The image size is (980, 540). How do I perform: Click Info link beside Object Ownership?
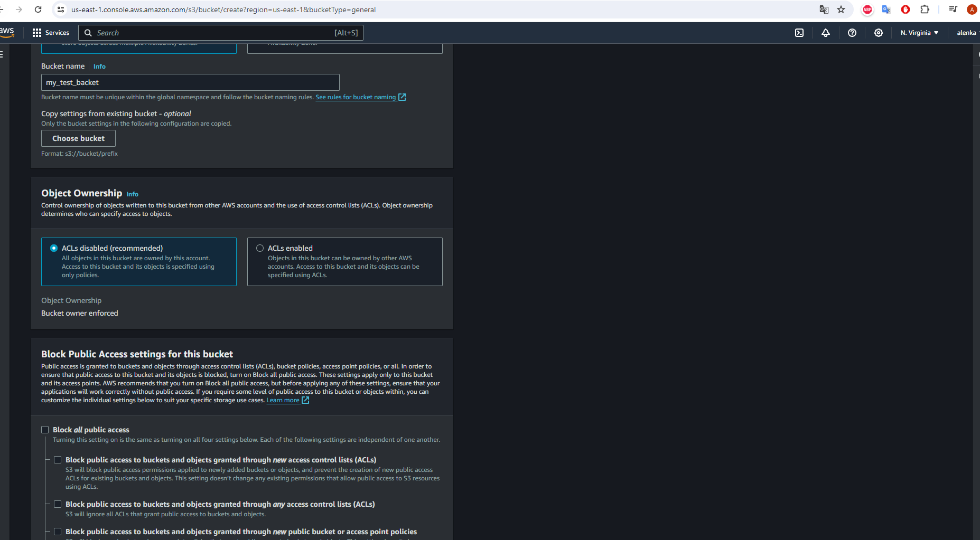click(132, 194)
